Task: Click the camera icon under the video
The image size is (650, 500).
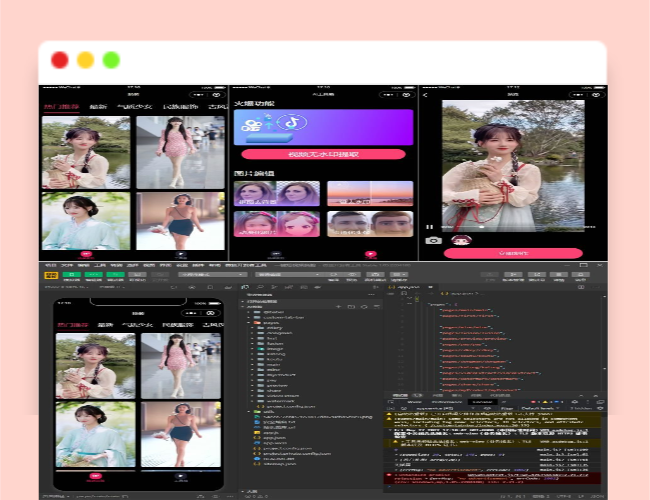Action: [433, 240]
